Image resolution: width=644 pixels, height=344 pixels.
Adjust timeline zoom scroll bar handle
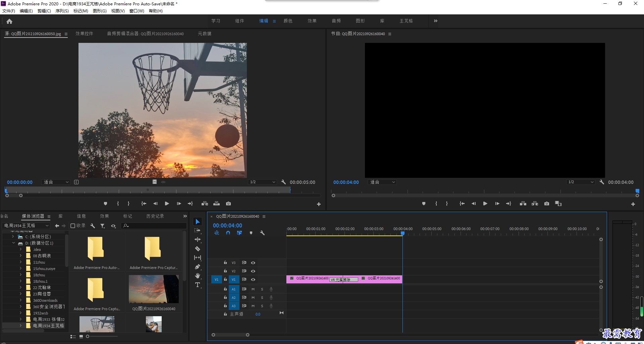248,335
